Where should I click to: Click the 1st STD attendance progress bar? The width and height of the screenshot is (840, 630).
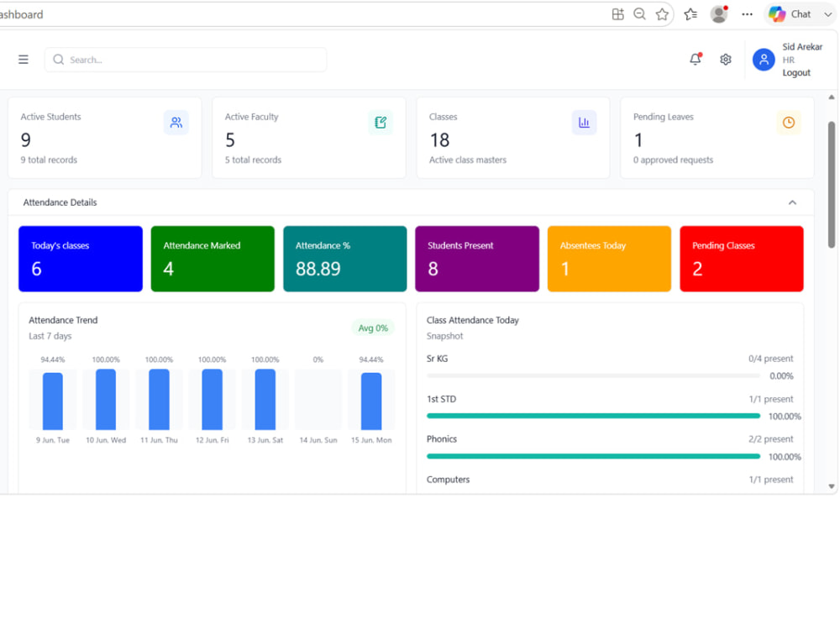pyautogui.click(x=593, y=416)
